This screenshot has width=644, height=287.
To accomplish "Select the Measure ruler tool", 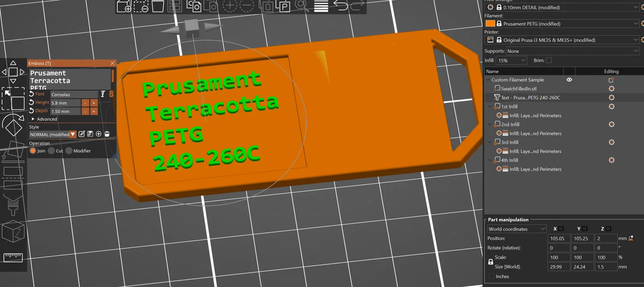I will pyautogui.click(x=13, y=257).
